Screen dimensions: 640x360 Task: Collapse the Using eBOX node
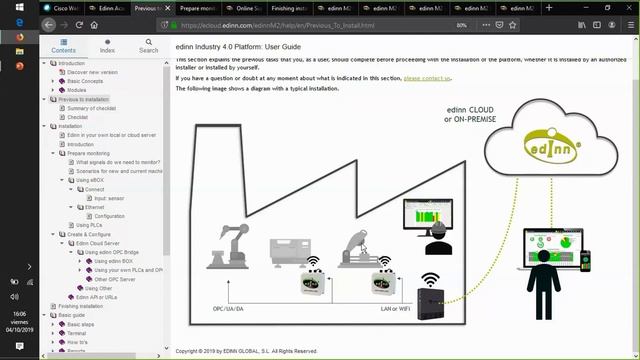point(62,180)
